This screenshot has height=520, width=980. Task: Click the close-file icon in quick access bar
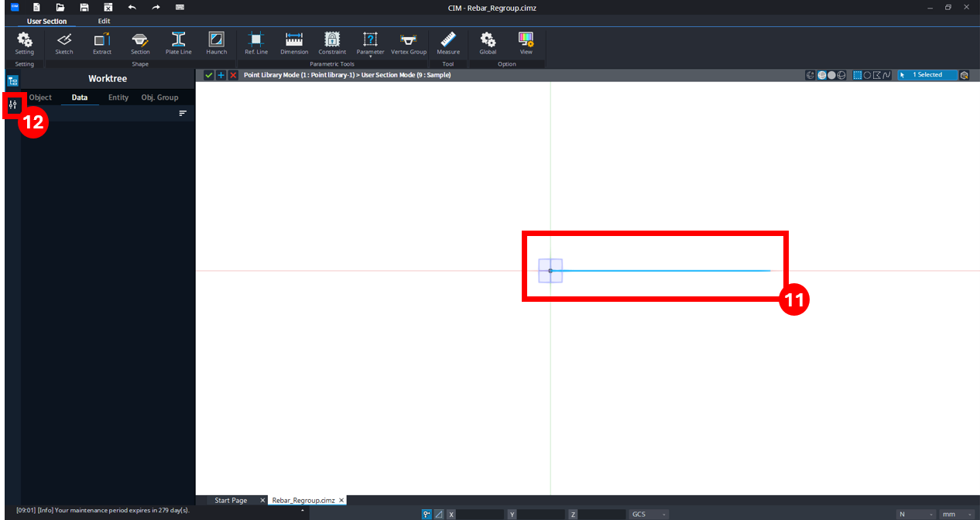pyautogui.click(x=108, y=7)
